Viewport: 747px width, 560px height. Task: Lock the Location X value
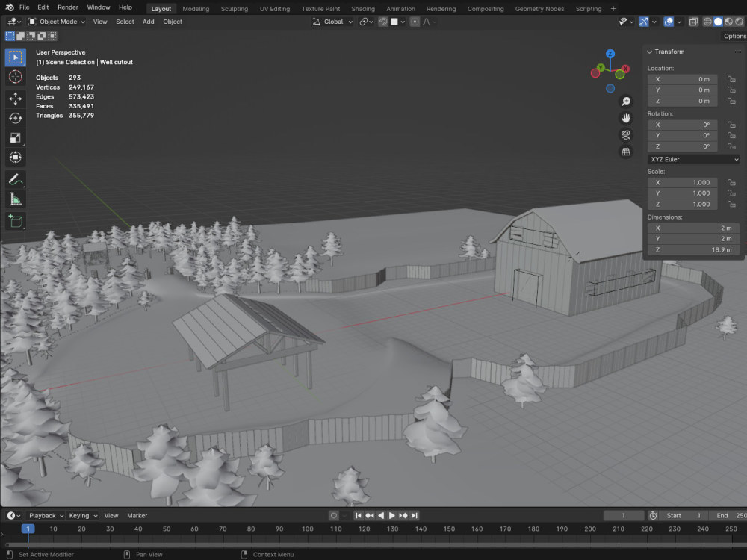[731, 79]
